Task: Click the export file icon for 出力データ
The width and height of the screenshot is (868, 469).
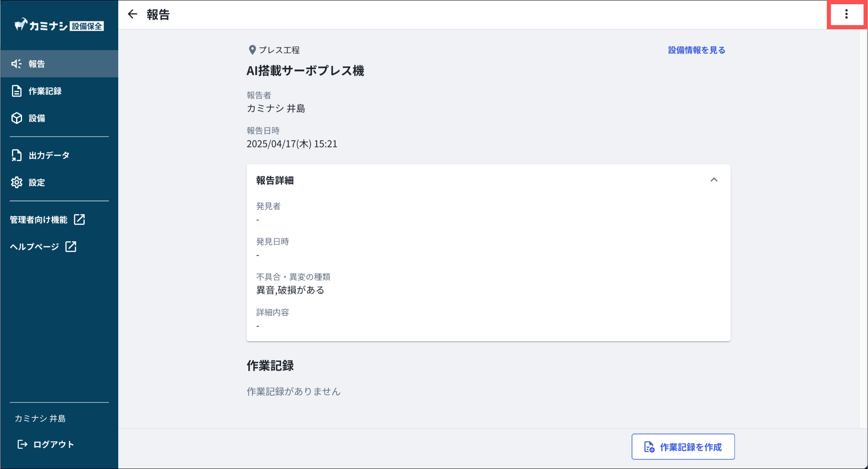Action: coord(17,155)
